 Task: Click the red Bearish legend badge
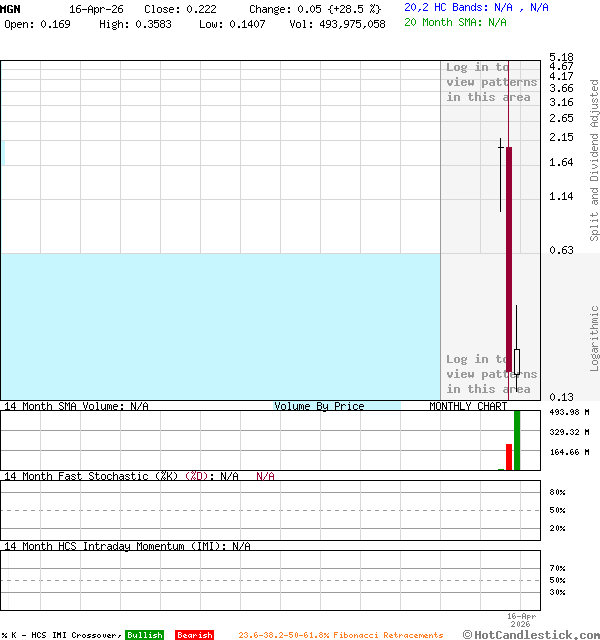tap(194, 635)
